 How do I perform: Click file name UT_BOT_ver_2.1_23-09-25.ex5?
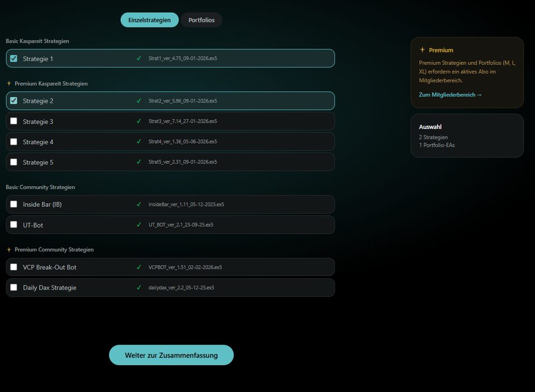(x=181, y=225)
